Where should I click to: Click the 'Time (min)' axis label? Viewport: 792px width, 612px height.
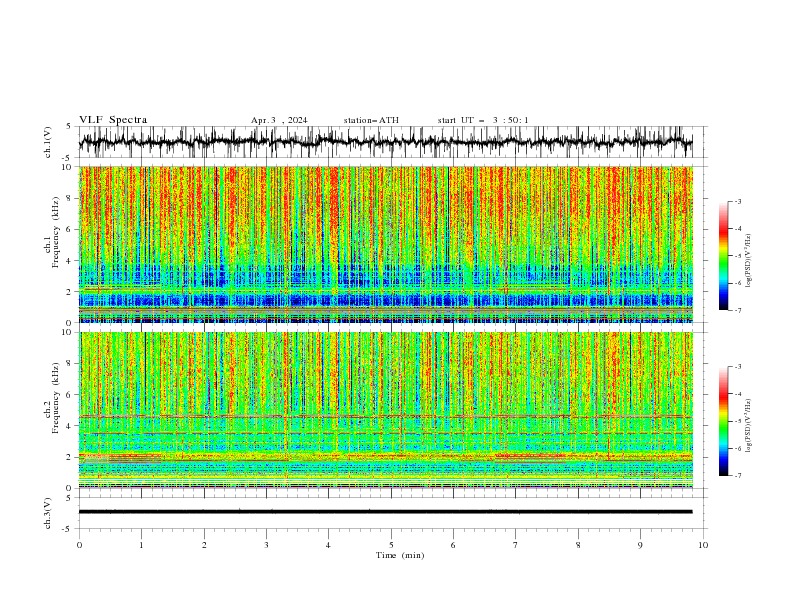[x=400, y=555]
